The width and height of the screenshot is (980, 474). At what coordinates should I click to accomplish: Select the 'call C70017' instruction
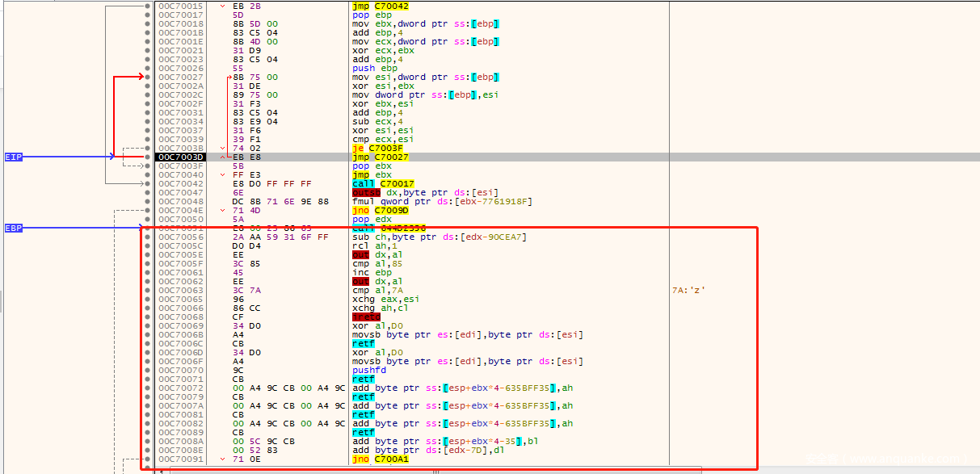click(383, 184)
